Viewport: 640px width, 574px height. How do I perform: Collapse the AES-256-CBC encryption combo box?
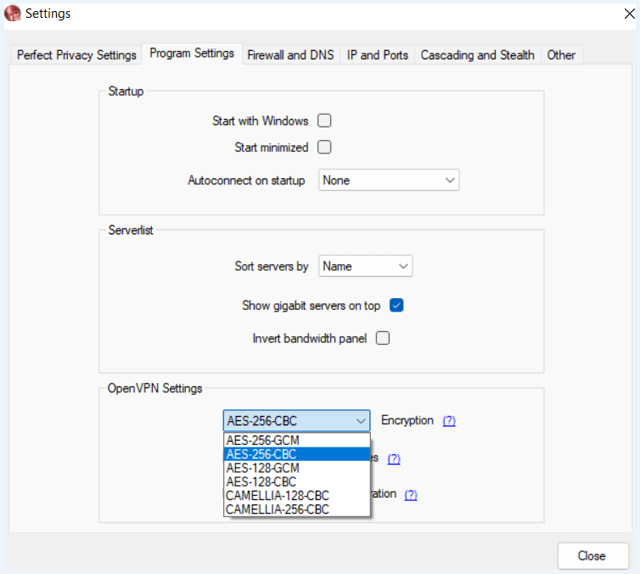pos(297,420)
